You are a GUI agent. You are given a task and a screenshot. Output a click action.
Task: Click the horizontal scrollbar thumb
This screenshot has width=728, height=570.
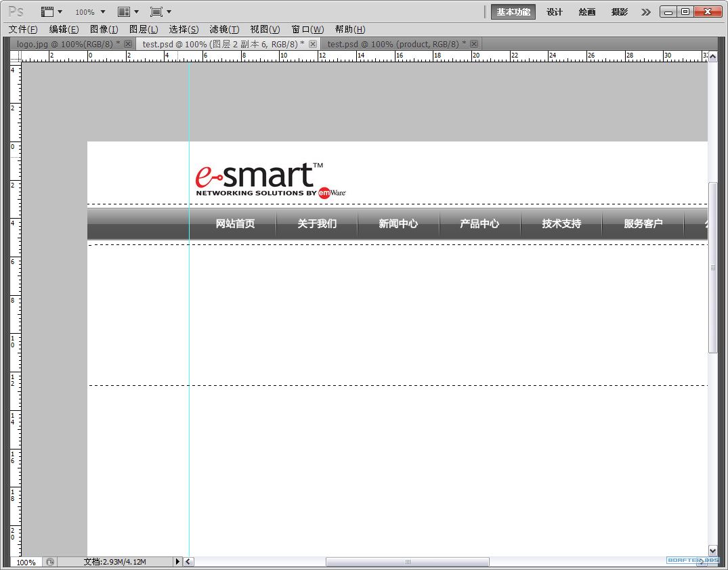click(407, 562)
